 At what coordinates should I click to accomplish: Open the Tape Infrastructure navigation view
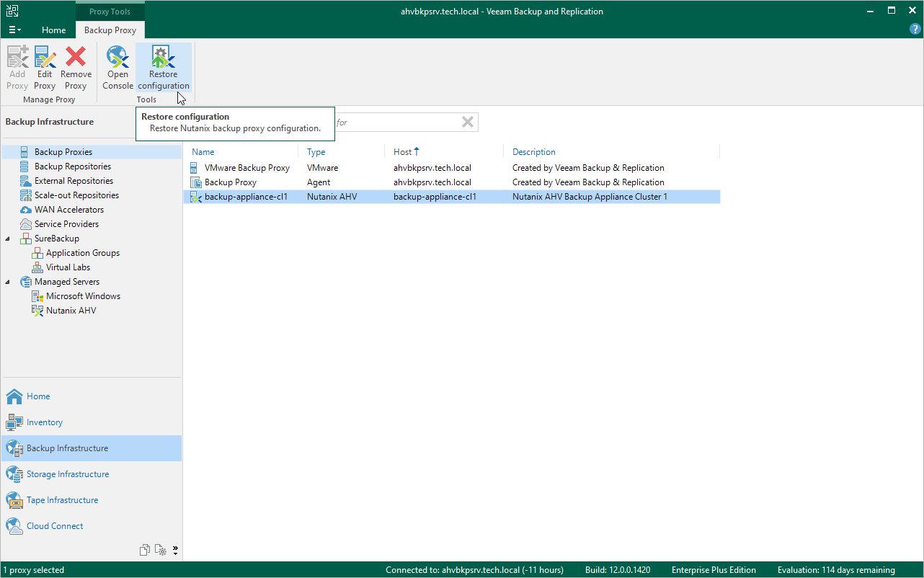click(92, 500)
